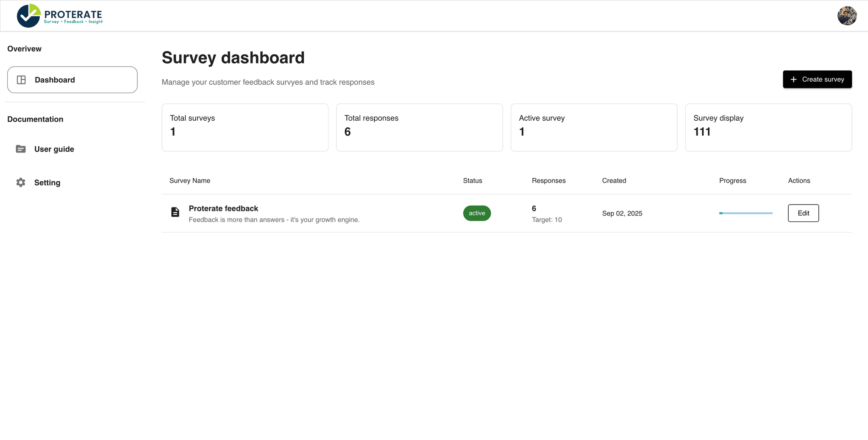Open the user profile avatar
This screenshot has height=440, width=868.
(x=846, y=16)
